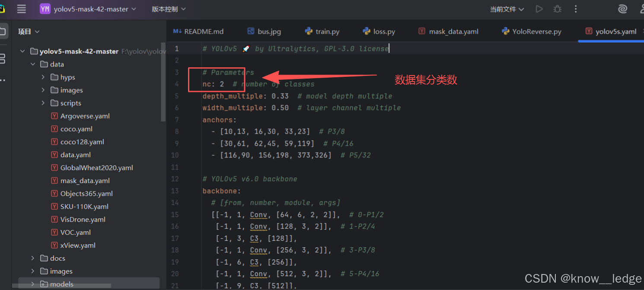
Task: Open more tool windows ellipsis
Action: [x=3, y=80]
